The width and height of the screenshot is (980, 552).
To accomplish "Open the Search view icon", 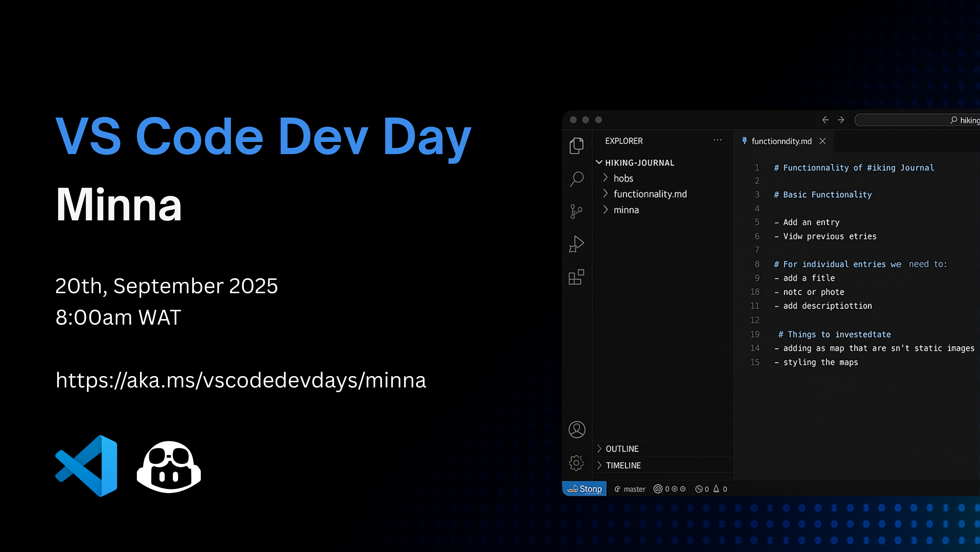I will coord(576,178).
